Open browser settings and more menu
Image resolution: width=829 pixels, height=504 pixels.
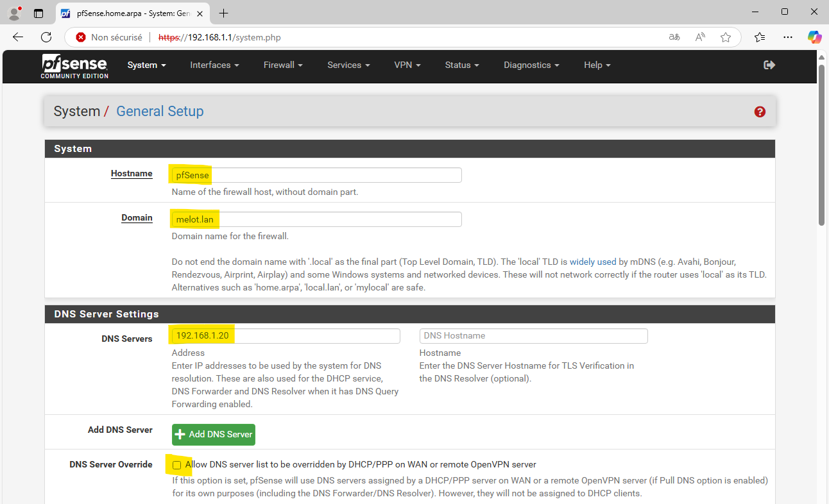click(x=788, y=37)
